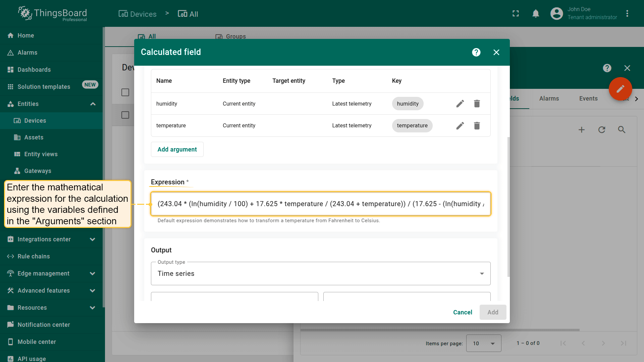
Task: Edit the humidity argument with pencil icon
Action: (x=460, y=104)
